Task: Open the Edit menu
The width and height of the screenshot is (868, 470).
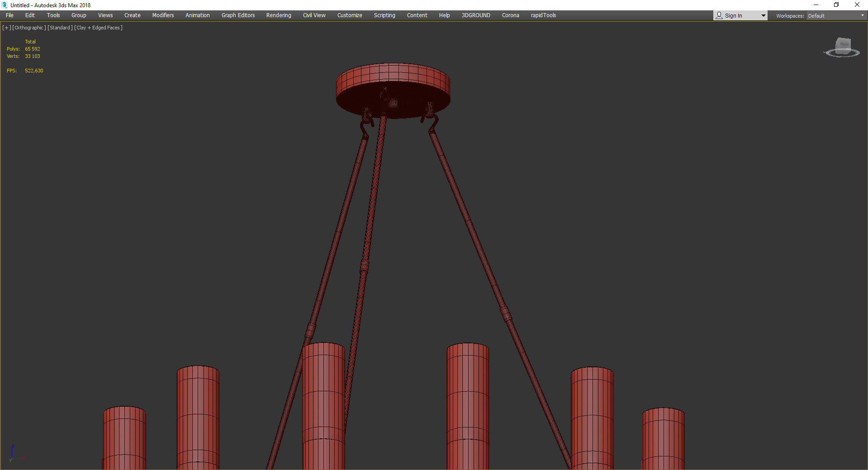Action: (30, 15)
